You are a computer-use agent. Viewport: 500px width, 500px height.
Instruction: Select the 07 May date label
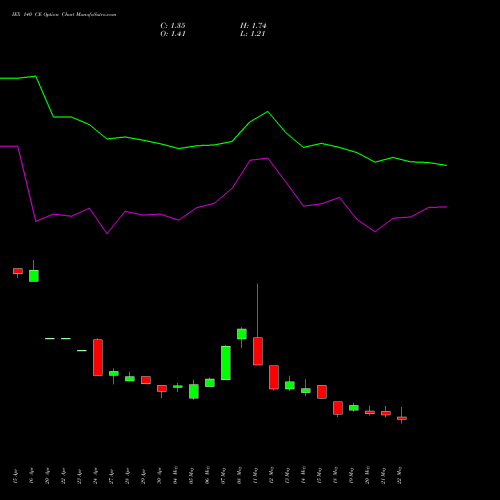[223, 475]
